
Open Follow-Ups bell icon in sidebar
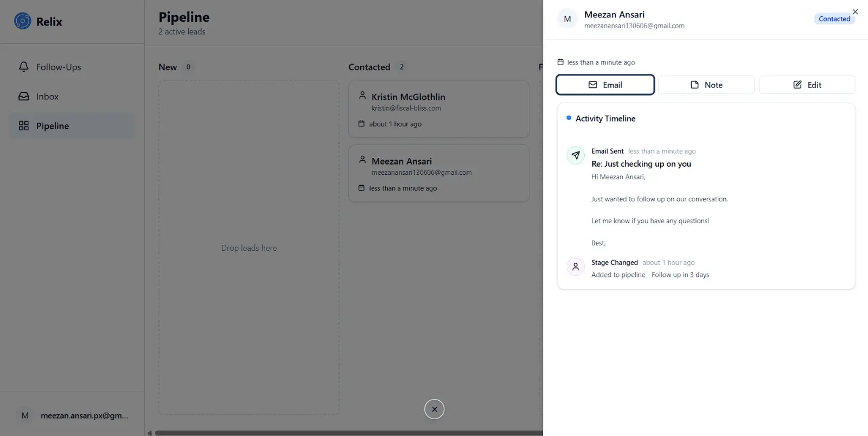tap(24, 67)
